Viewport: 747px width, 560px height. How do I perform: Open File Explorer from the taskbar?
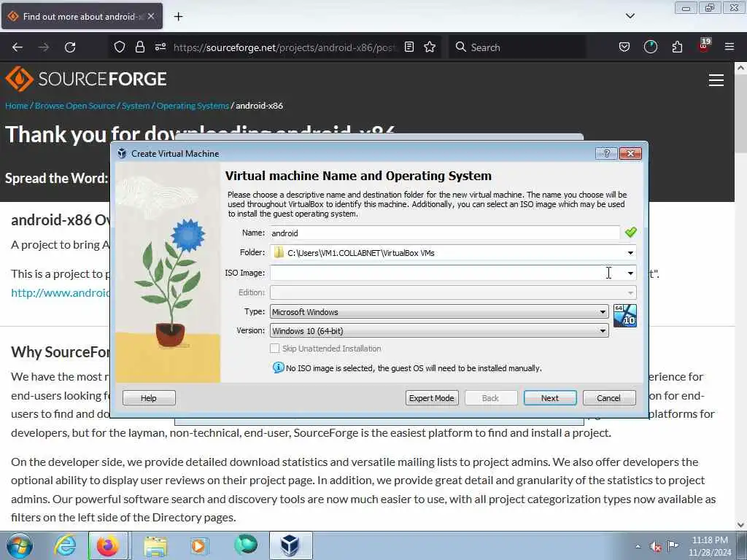click(x=156, y=545)
